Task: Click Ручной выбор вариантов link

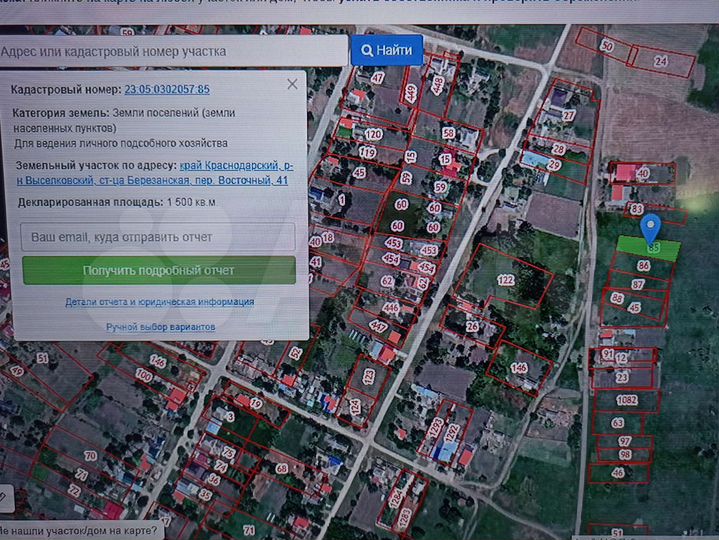Action: coord(160,327)
